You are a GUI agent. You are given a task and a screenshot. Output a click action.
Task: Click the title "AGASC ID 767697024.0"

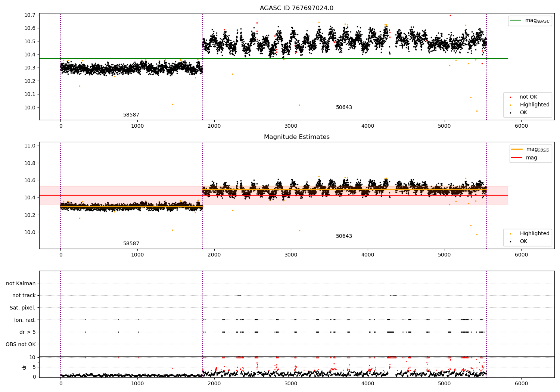tap(296, 8)
